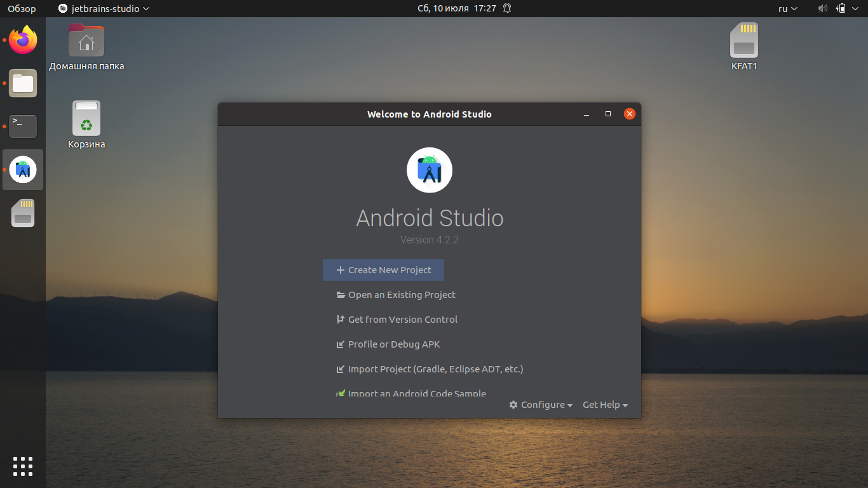This screenshot has height=488, width=868.
Task: Open the SD card drive icon in the dock
Action: coord(23,213)
